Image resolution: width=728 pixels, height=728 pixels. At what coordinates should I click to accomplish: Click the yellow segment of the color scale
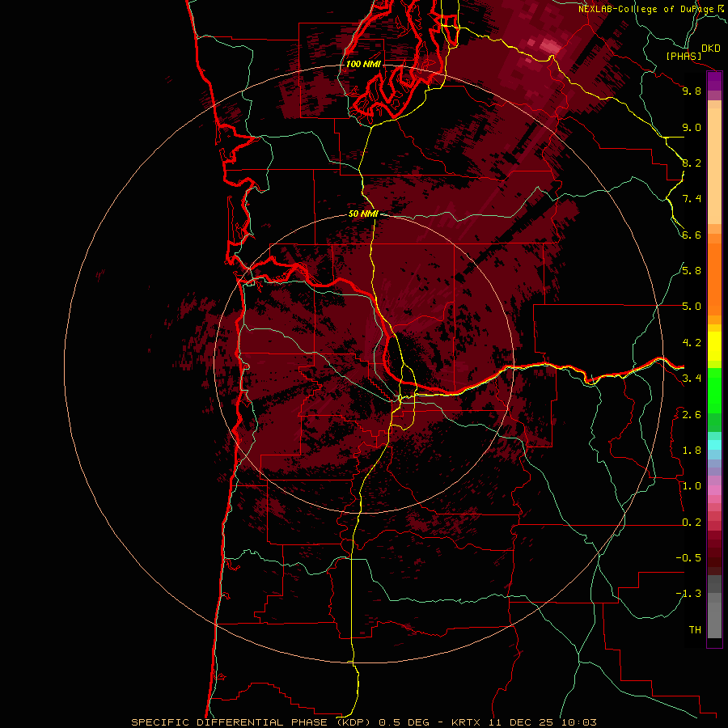pyautogui.click(x=714, y=346)
